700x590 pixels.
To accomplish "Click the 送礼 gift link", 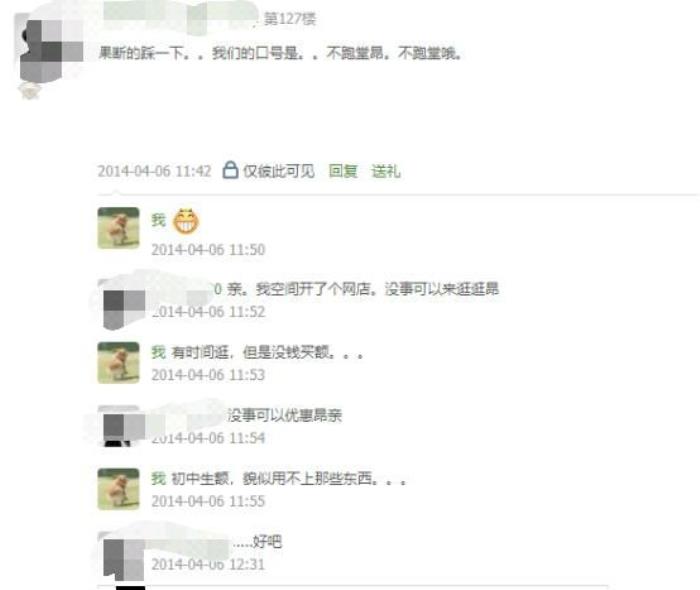I will click(386, 171).
